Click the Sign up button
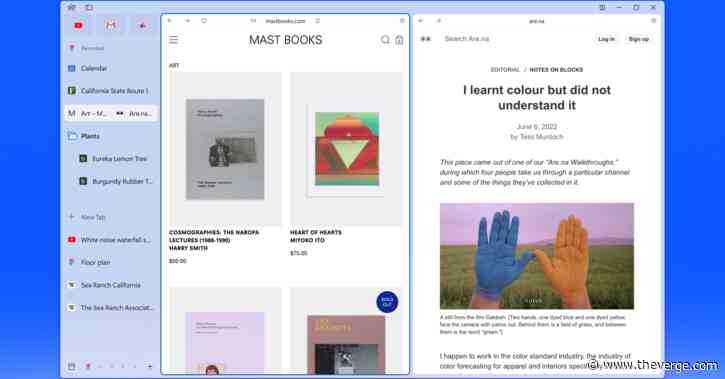The height and width of the screenshot is (379, 725). (x=639, y=39)
